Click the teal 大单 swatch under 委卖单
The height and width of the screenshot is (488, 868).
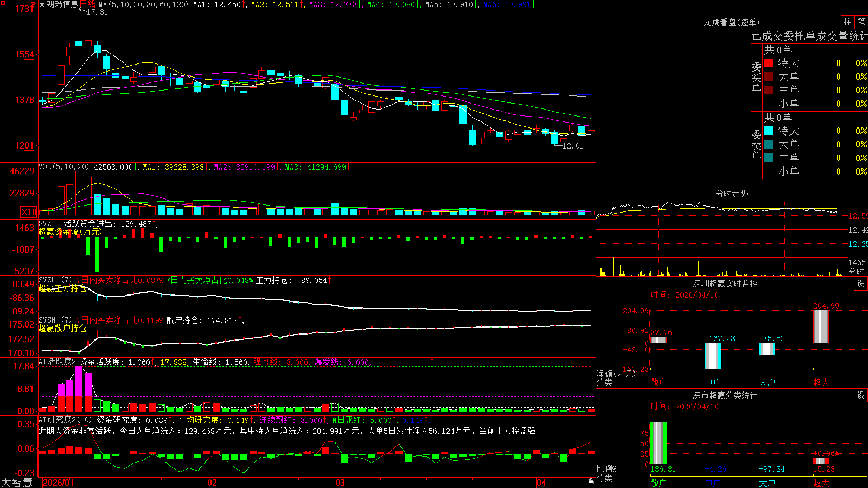coord(768,144)
